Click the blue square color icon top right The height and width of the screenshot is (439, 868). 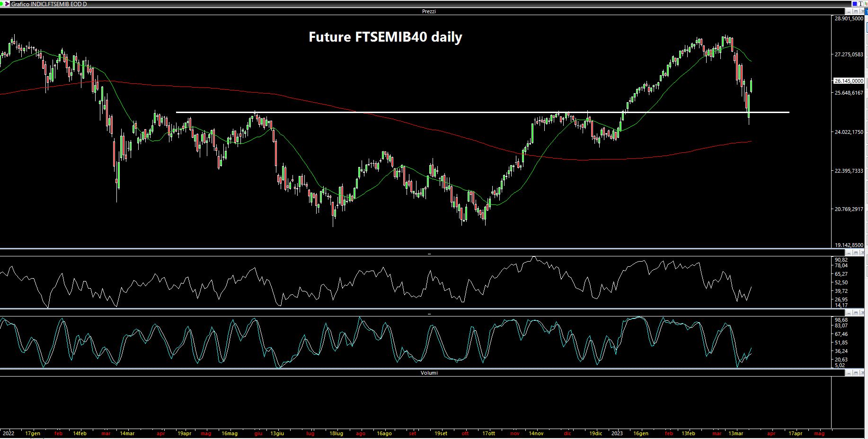(855, 4)
